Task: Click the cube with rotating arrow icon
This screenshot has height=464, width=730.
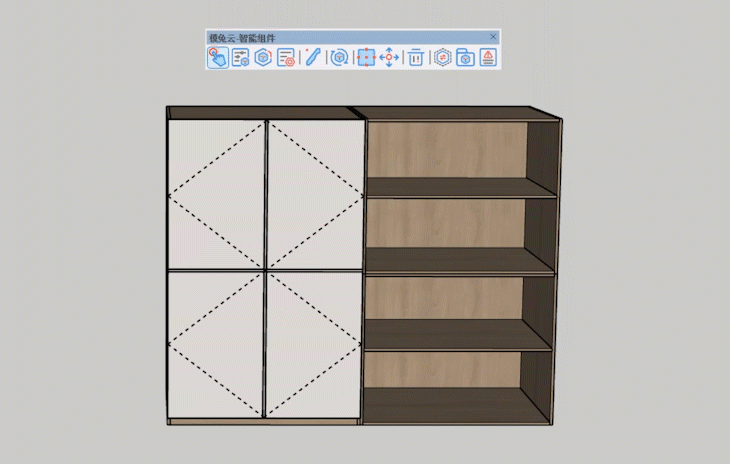Action: coord(263,58)
